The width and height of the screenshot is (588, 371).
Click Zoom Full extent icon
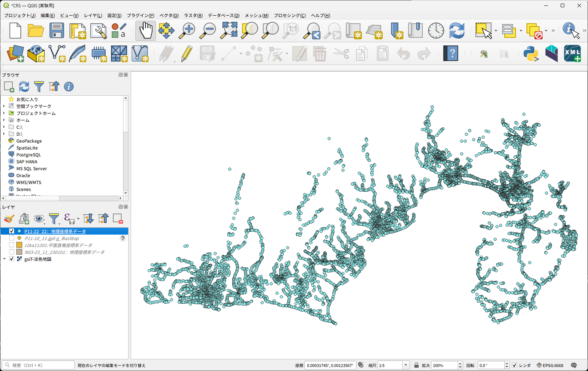(229, 31)
